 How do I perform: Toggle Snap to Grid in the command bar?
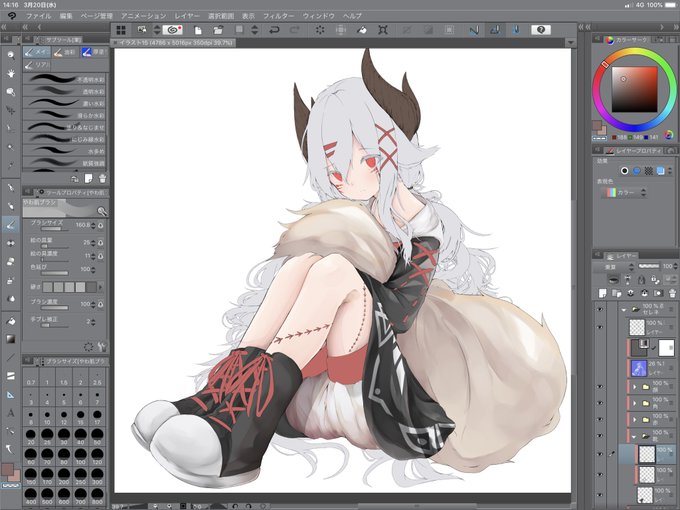[516, 30]
